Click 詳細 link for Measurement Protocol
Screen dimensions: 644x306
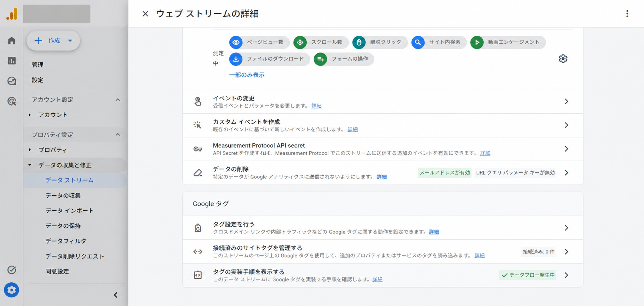click(485, 153)
